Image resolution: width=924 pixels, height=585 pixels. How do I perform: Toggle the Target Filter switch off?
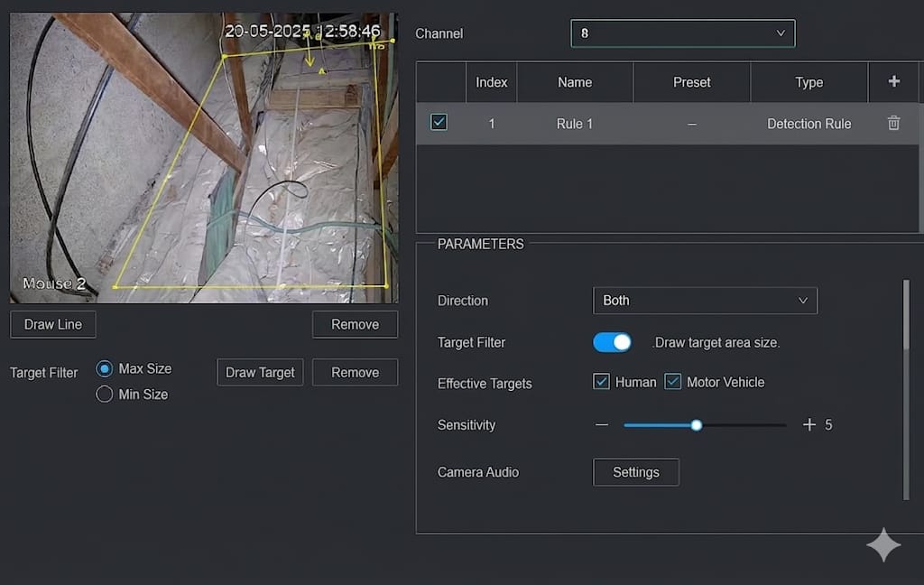(613, 342)
